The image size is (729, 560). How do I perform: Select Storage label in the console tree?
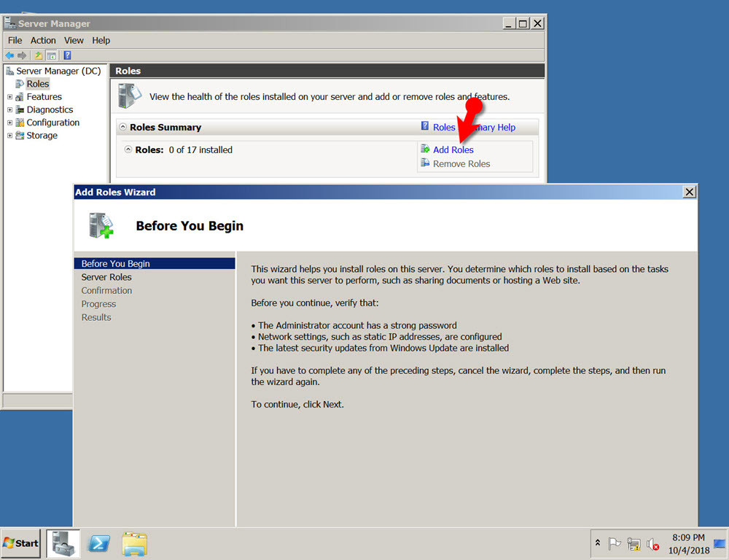point(42,136)
